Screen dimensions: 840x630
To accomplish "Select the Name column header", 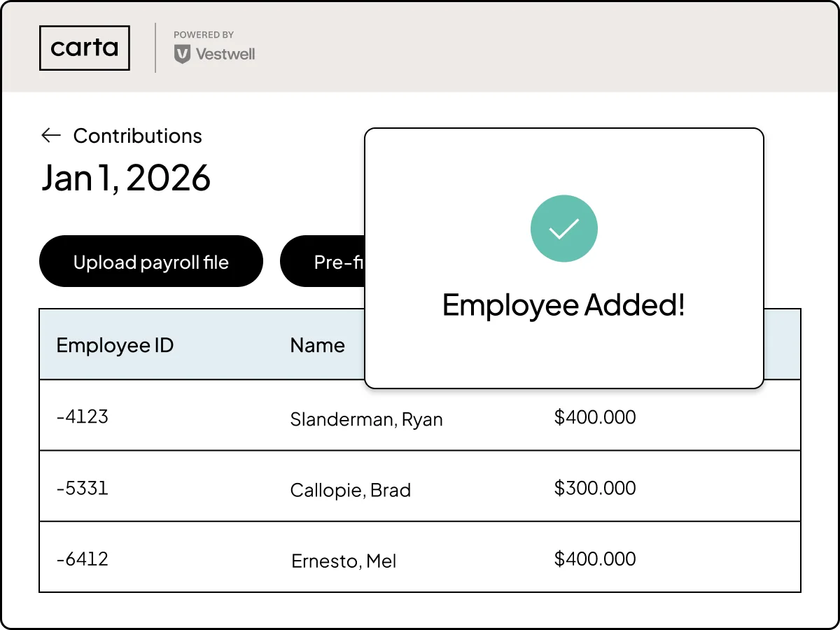I will [318, 345].
